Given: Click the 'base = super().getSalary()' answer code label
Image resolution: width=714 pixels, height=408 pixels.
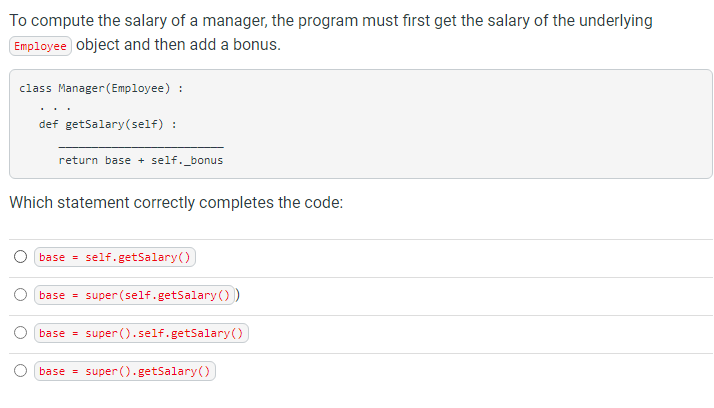Looking at the screenshot, I should [x=125, y=371].
